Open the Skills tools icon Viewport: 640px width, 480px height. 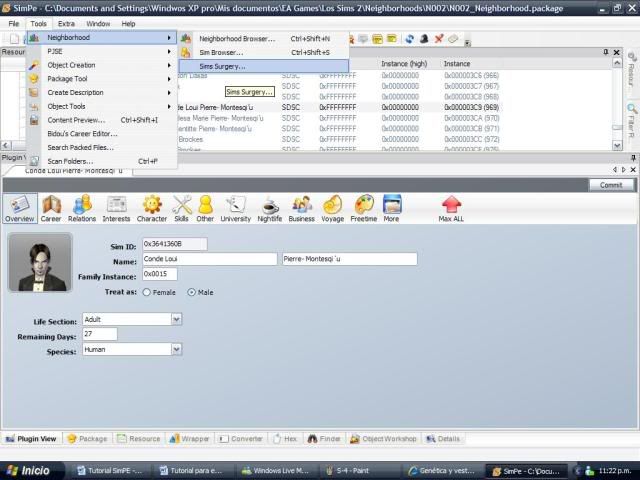182,209
